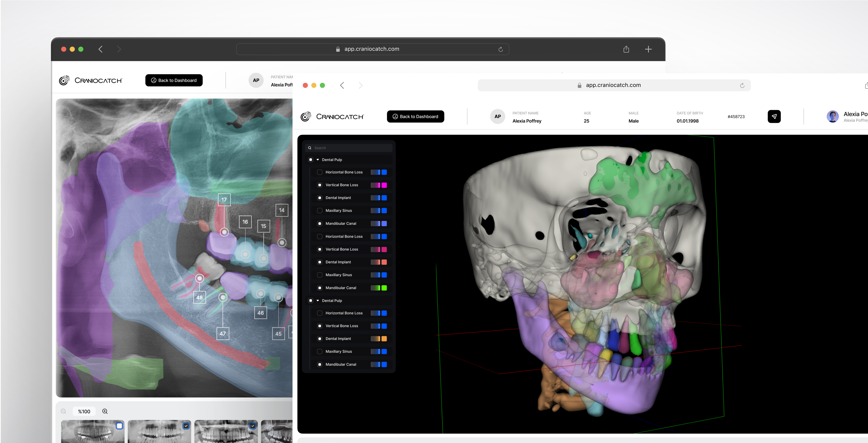Toggle selection checkbox on first x-ray thumbnail

point(119,426)
